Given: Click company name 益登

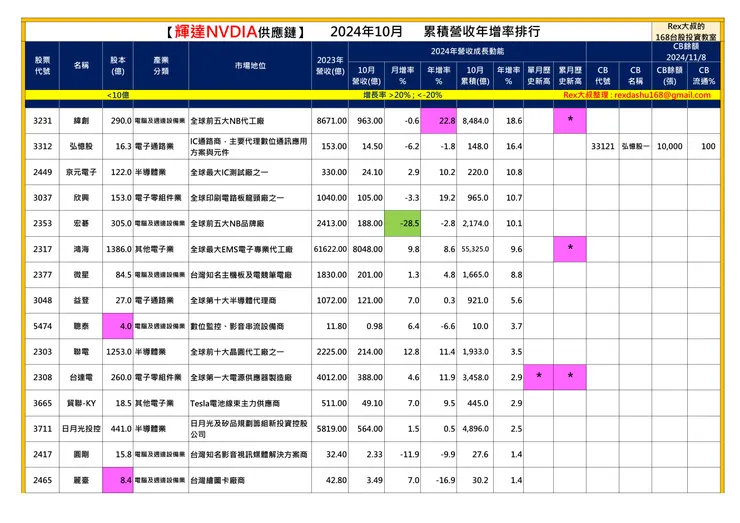Looking at the screenshot, I should [81, 300].
